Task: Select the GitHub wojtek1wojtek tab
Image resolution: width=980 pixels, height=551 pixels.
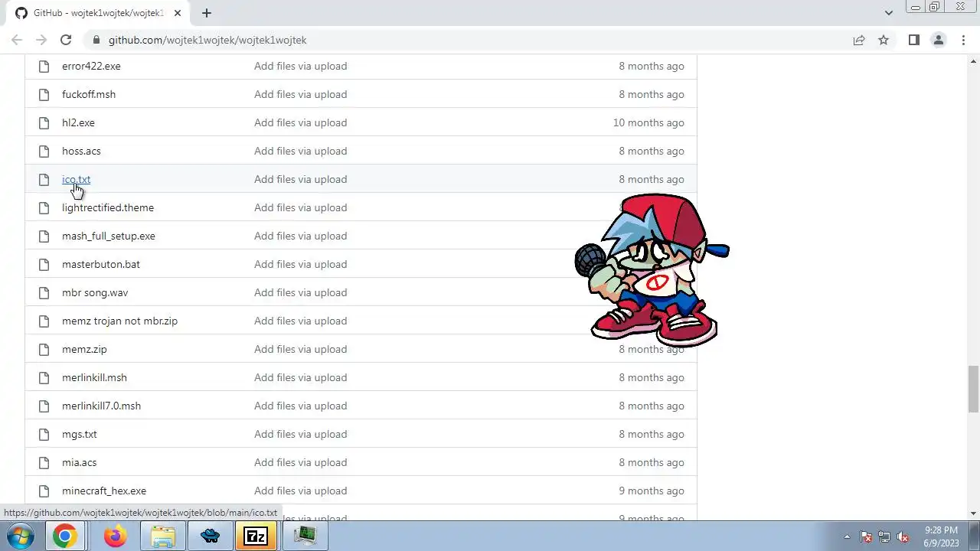Action: (x=96, y=13)
